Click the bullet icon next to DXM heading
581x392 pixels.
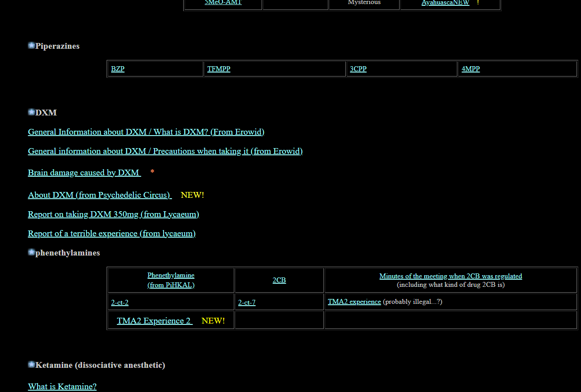click(31, 112)
